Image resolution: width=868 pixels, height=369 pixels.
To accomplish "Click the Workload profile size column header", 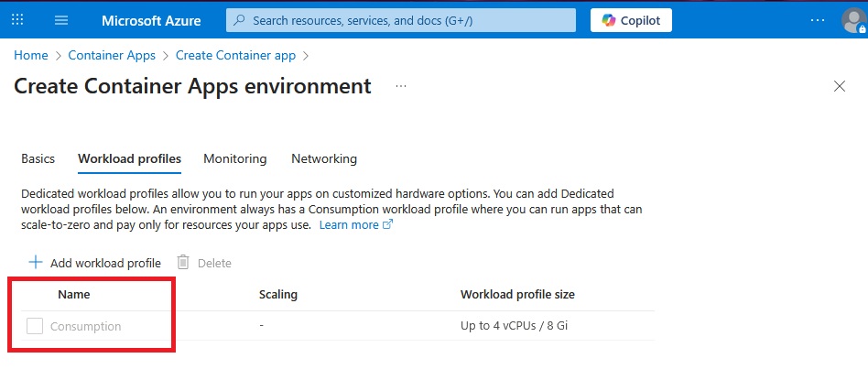I will pos(517,294).
